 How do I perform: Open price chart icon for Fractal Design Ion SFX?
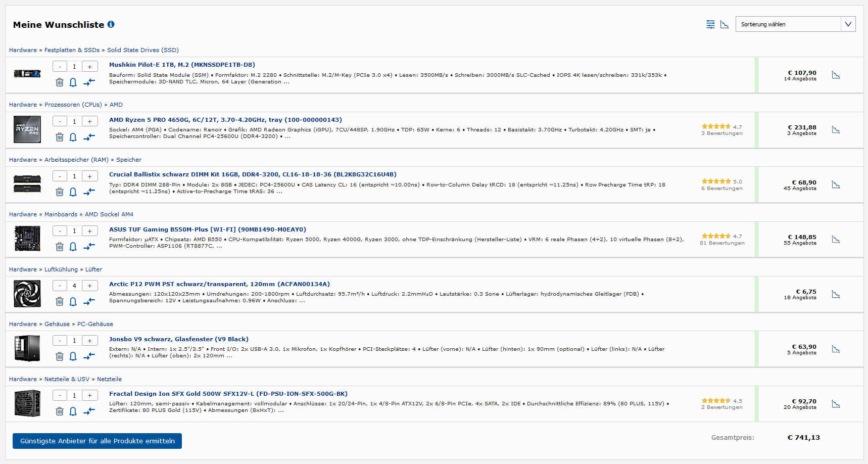click(836, 404)
